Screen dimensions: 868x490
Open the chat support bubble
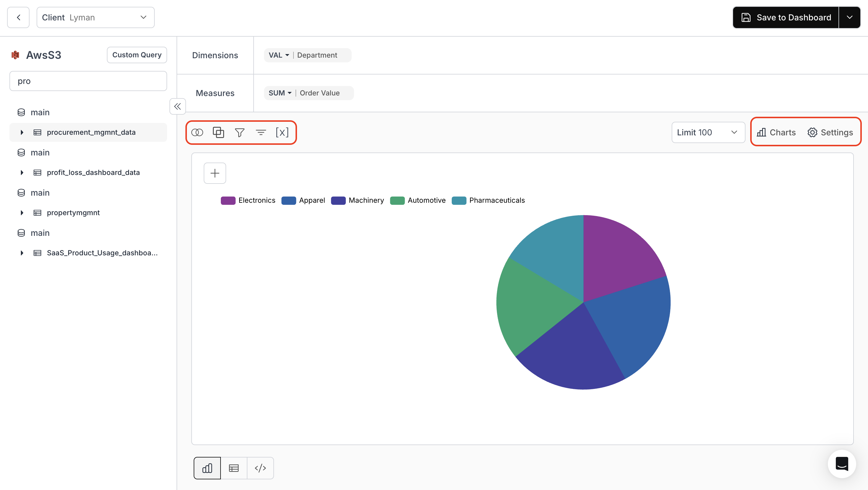tap(841, 464)
